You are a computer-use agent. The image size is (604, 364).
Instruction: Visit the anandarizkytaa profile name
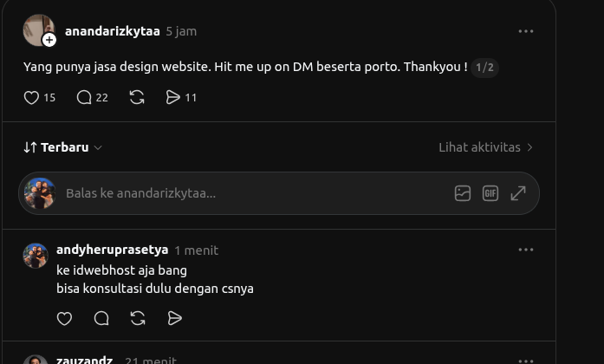(x=113, y=31)
